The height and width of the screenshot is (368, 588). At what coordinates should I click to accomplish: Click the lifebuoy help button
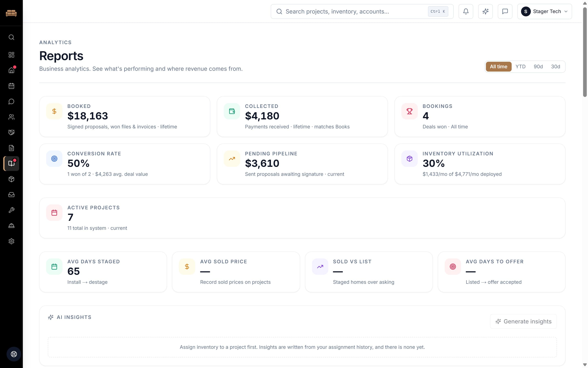pyautogui.click(x=14, y=354)
